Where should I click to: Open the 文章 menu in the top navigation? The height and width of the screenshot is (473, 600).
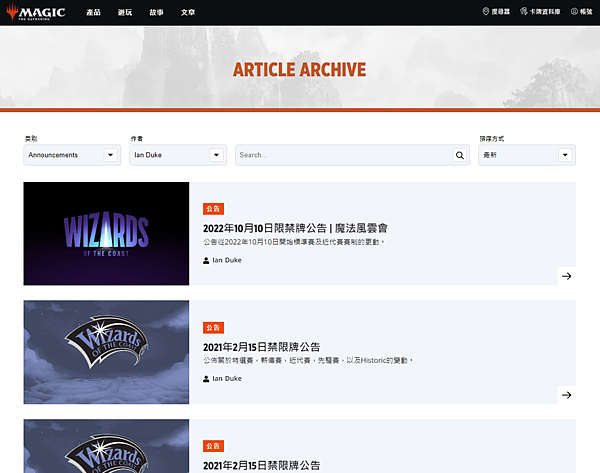coord(188,12)
